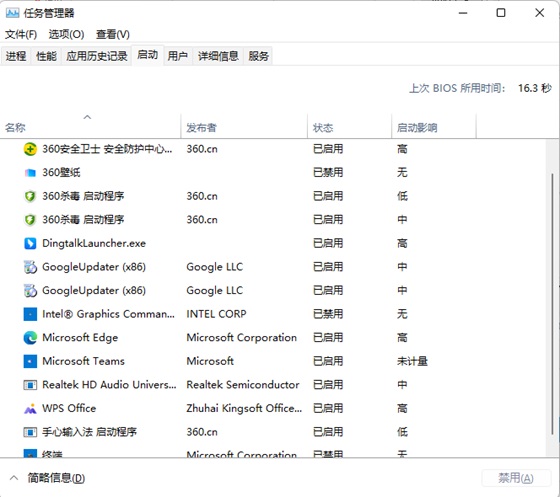Viewport: 560px width, 497px height.
Task: Sort by the 状态 column header
Action: pyautogui.click(x=349, y=126)
